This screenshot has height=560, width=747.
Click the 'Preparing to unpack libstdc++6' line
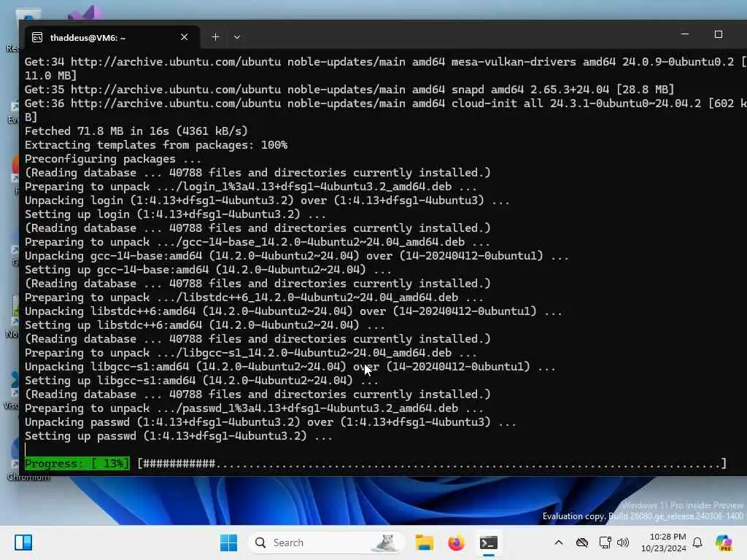254,297
